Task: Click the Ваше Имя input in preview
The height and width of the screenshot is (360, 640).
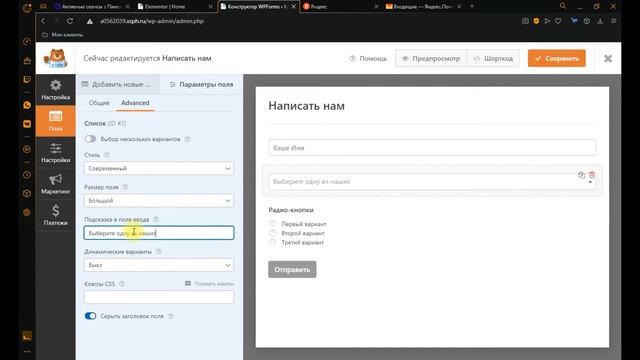Action: pyautogui.click(x=432, y=148)
